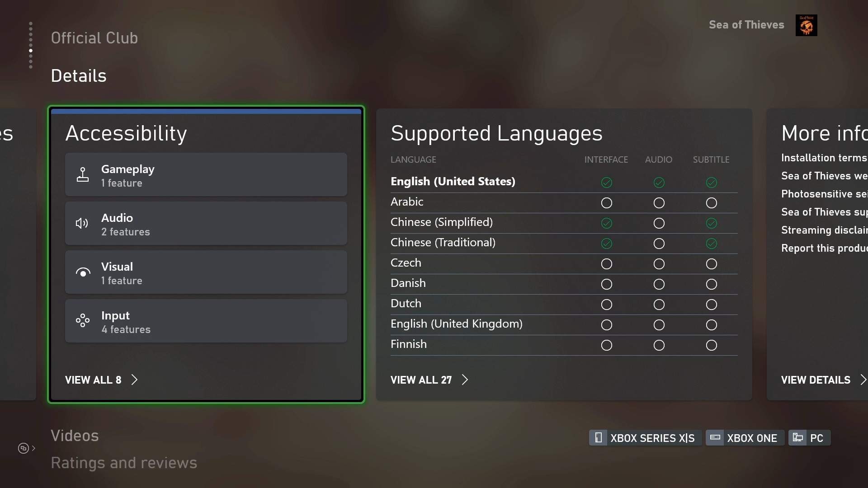The height and width of the screenshot is (488, 868).
Task: Toggle Chinese Simplified subtitle support
Action: [x=711, y=223]
